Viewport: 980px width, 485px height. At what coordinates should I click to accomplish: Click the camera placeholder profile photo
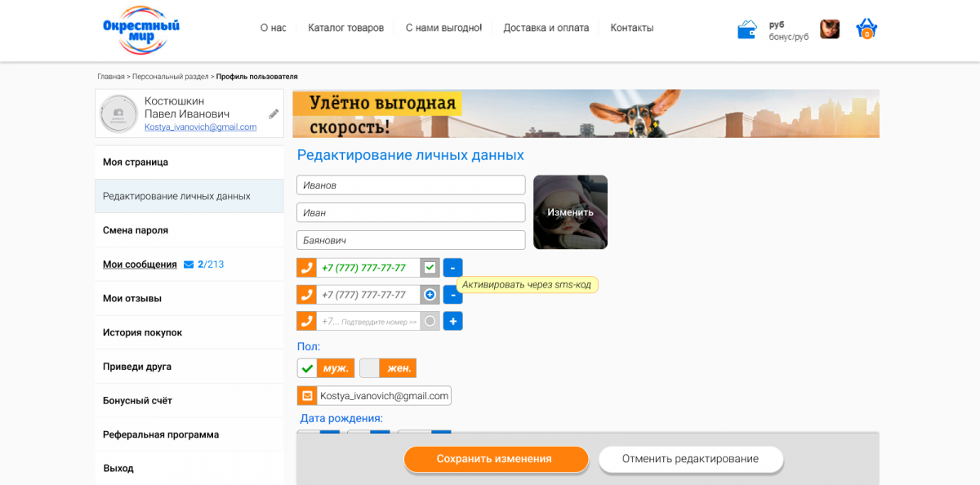[118, 113]
